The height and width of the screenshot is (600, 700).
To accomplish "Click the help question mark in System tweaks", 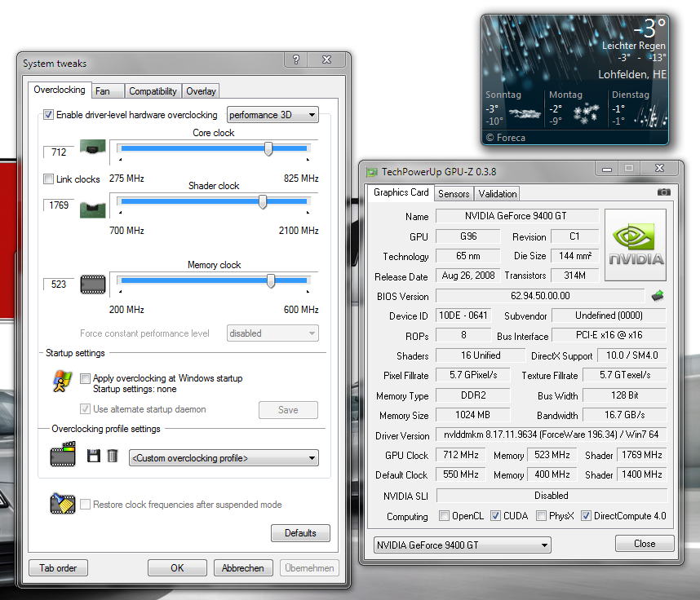I will click(296, 60).
